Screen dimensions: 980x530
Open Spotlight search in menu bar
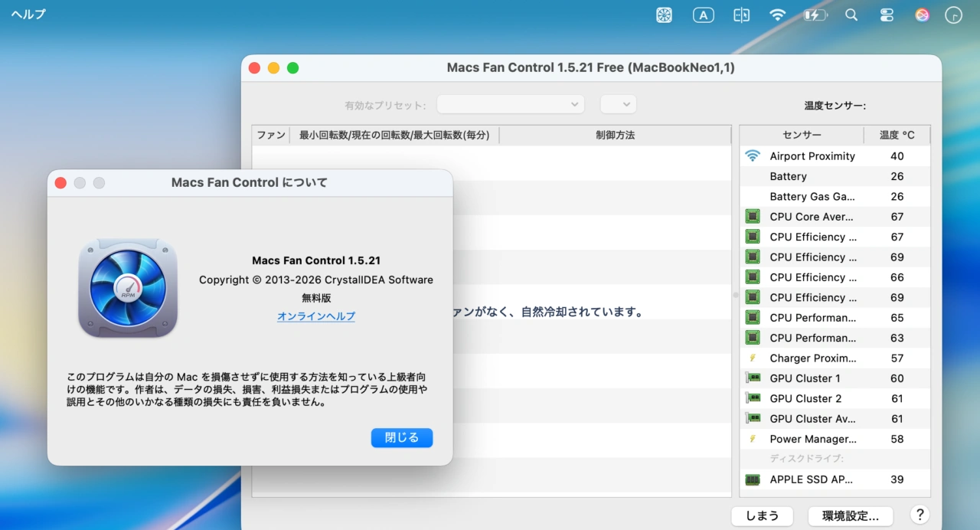pos(851,15)
